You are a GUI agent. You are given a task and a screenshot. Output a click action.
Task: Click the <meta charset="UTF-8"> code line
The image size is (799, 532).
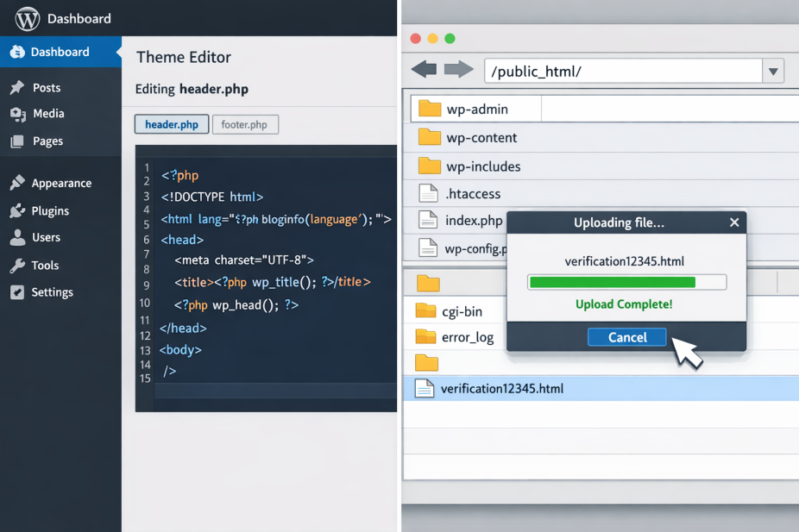click(x=244, y=260)
